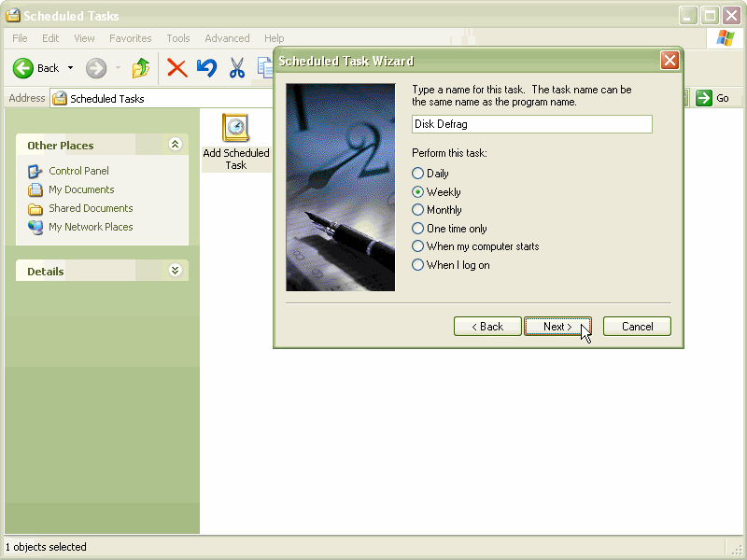Viewport: 747px width, 560px height.
Task: Select When my computer starts option
Action: tap(417, 246)
